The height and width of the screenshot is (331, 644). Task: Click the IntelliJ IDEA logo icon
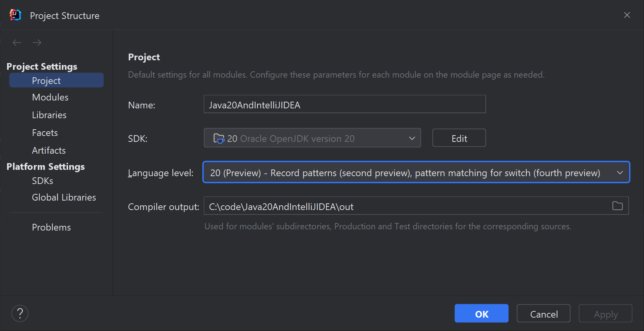(15, 15)
